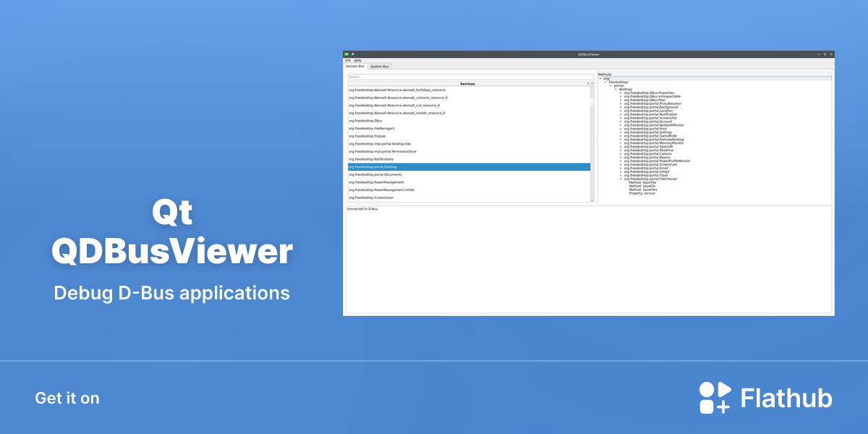Switch to the System Bus tab
The width and height of the screenshot is (868, 434).
(x=380, y=66)
